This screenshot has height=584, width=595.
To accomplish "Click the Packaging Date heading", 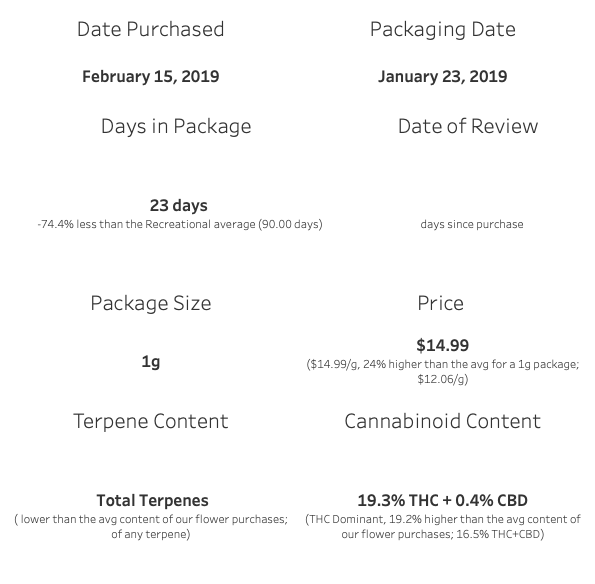I will pos(443,30).
